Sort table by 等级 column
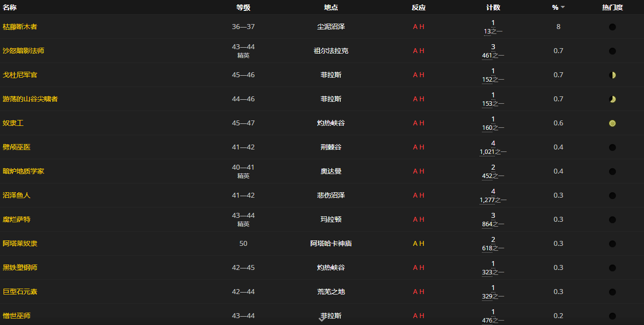This screenshot has width=644, height=325. [243, 7]
